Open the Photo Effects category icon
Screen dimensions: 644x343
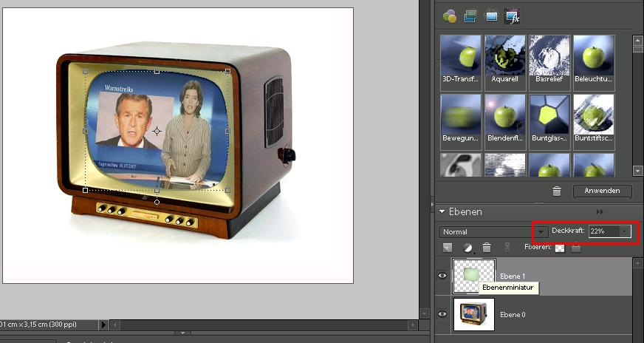click(491, 16)
